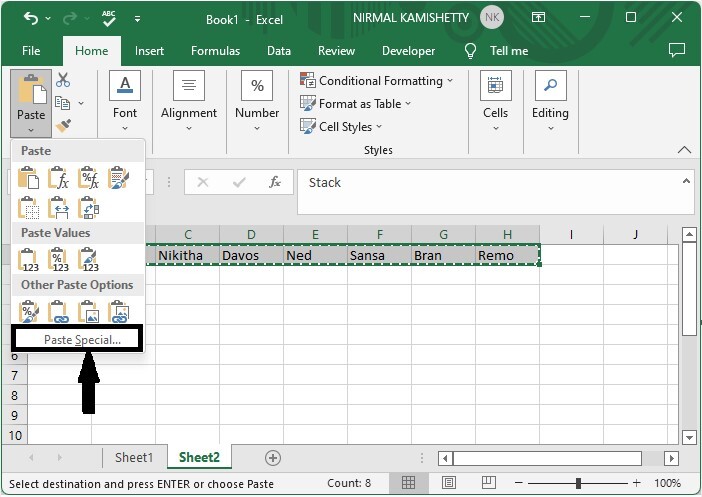The width and height of the screenshot is (702, 497).
Task: Expand the Font group dropdown
Action: tap(125, 129)
